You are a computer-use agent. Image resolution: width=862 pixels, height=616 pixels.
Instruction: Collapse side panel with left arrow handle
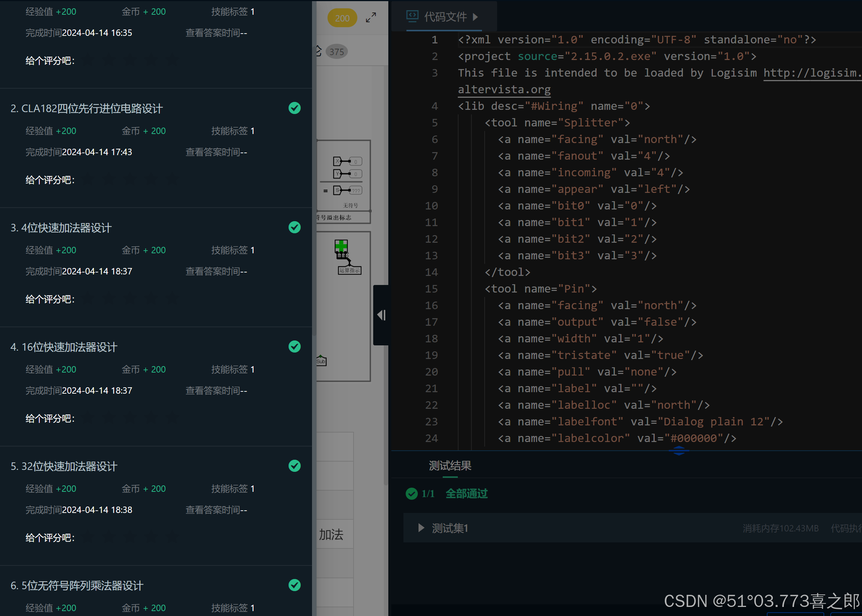(381, 315)
